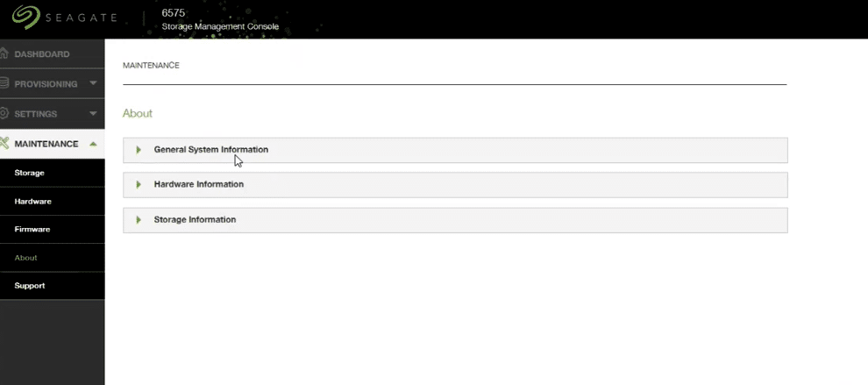This screenshot has height=385, width=868.
Task: Collapse the Maintenance menu arrow
Action: click(93, 144)
